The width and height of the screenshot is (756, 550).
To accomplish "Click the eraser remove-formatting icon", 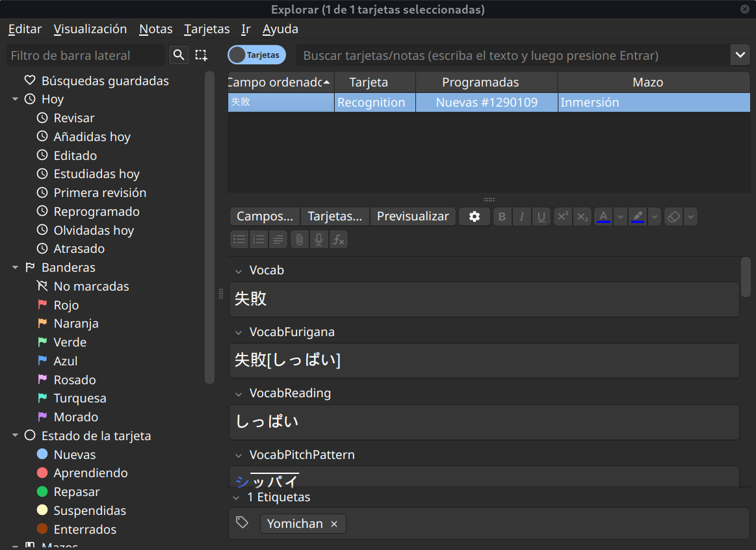I will tap(674, 216).
